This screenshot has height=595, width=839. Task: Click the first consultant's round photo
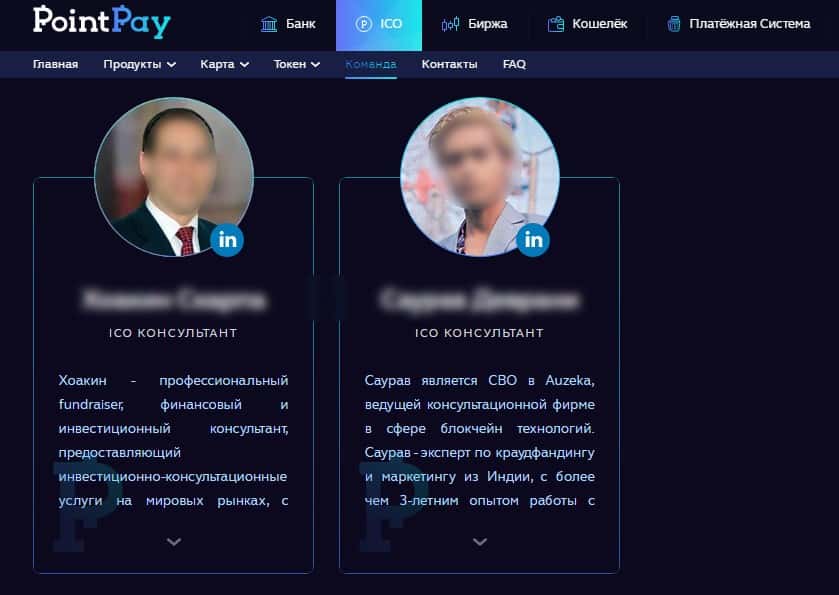pyautogui.click(x=174, y=177)
